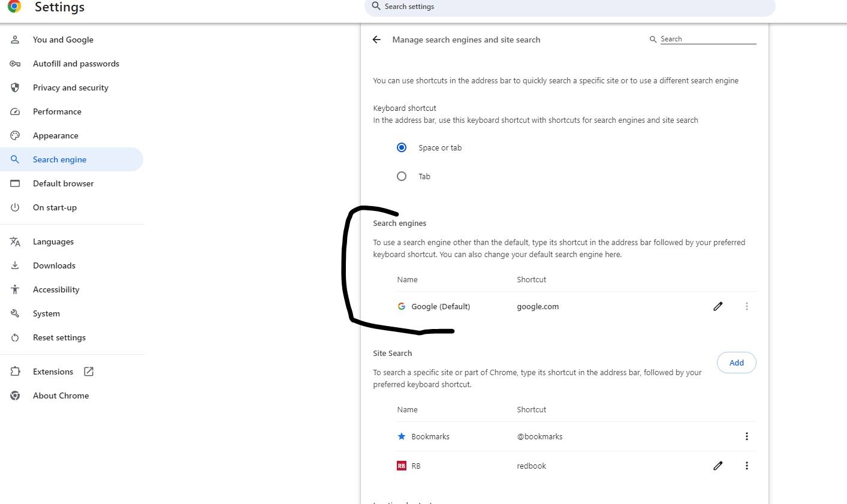The image size is (847, 504).
Task: Click the key icon for Autofill and passwords
Action: click(x=16, y=64)
